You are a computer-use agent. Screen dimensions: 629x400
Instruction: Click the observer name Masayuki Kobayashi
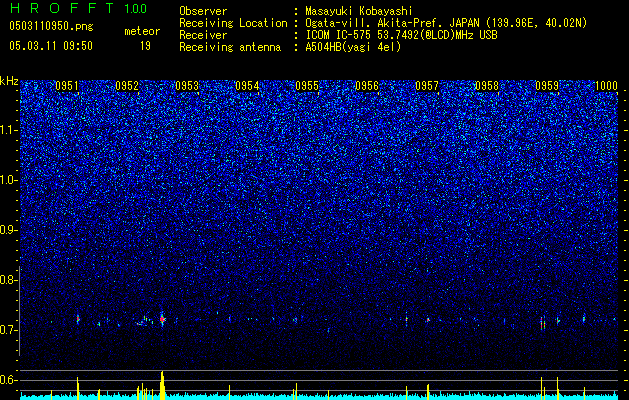click(359, 11)
